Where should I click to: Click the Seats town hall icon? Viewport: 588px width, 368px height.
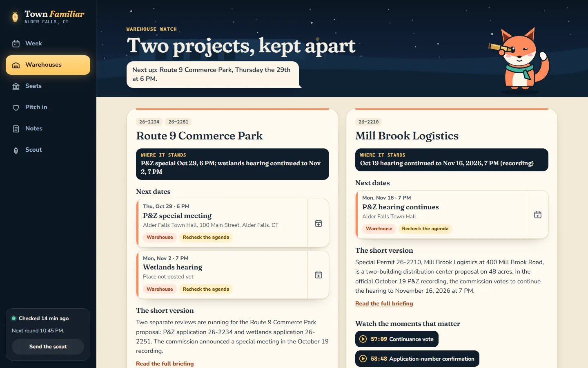click(16, 86)
